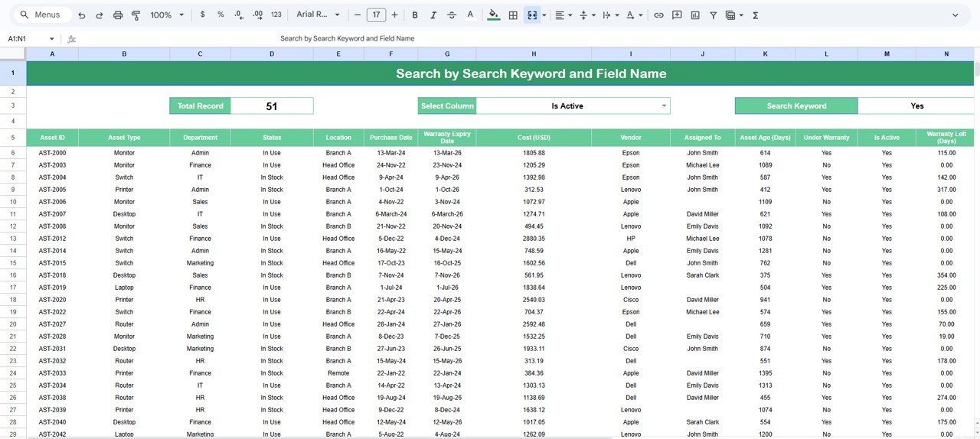980x439 pixels.
Task: Click the asset age value 1395
Action: 765,373
